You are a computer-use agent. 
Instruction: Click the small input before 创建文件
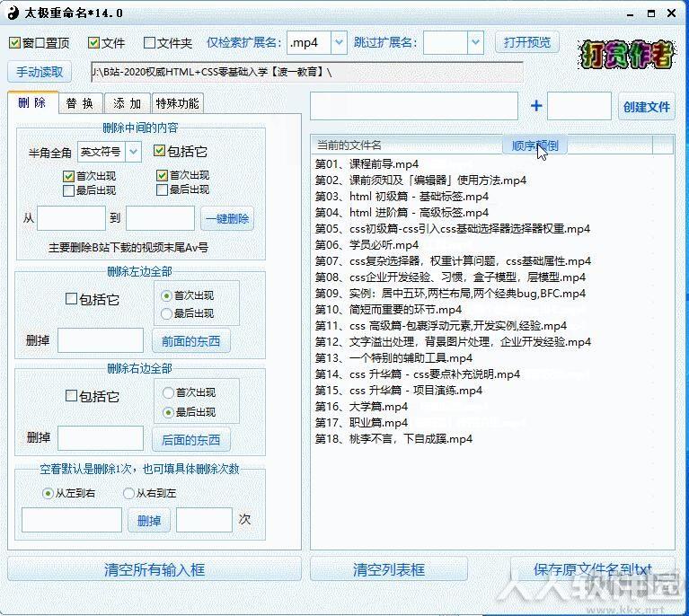point(579,106)
